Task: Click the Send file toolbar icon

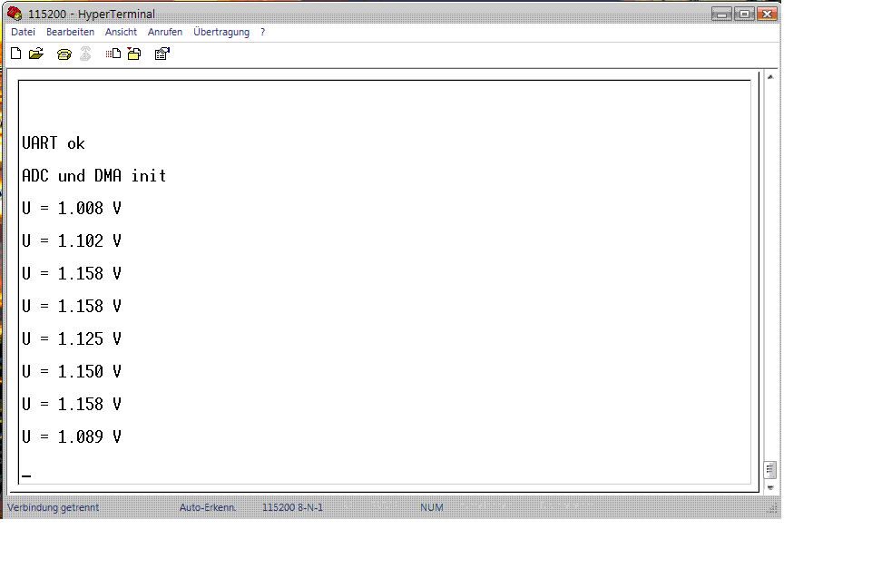Action: [113, 54]
